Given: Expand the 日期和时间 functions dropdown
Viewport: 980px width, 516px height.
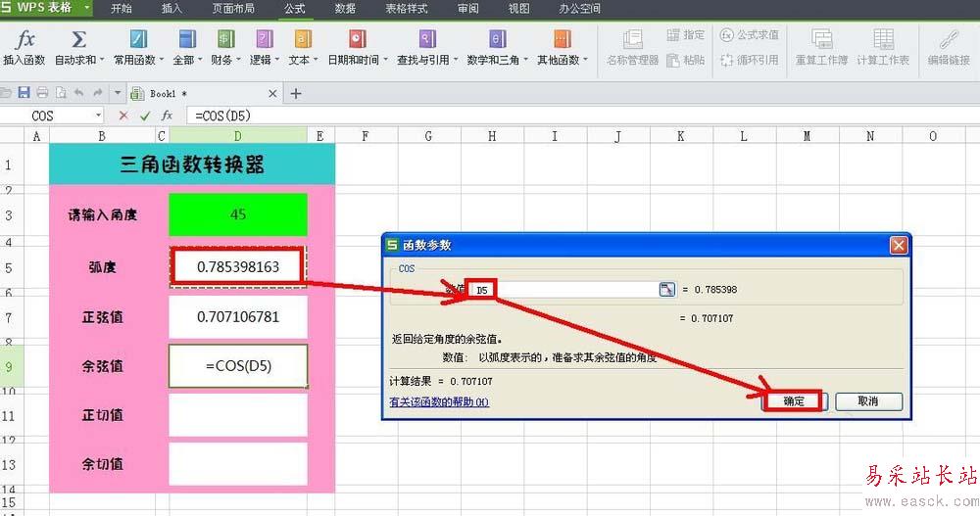Looking at the screenshot, I should click(x=385, y=60).
